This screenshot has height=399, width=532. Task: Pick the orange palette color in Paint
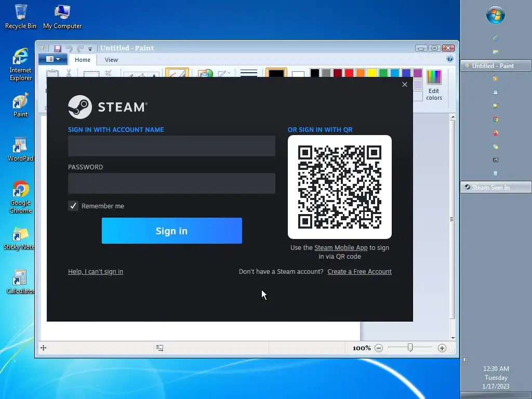point(361,73)
